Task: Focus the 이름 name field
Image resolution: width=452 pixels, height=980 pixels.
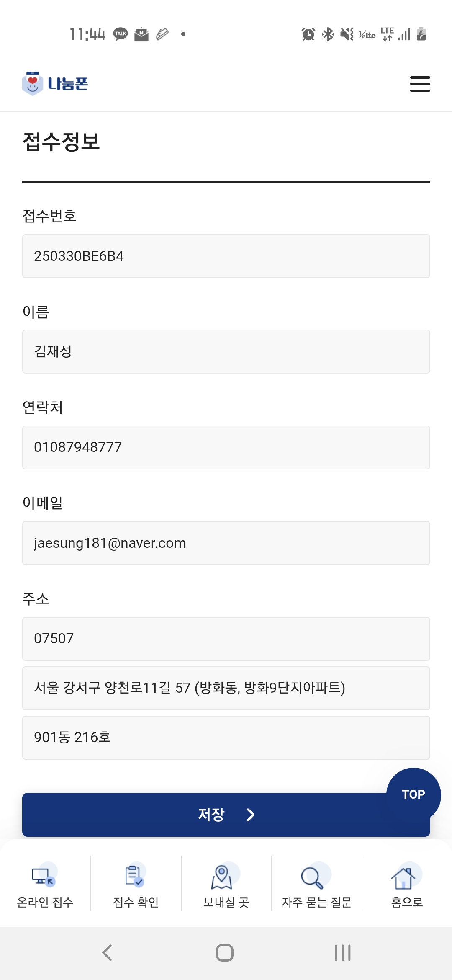Action: pos(226,352)
